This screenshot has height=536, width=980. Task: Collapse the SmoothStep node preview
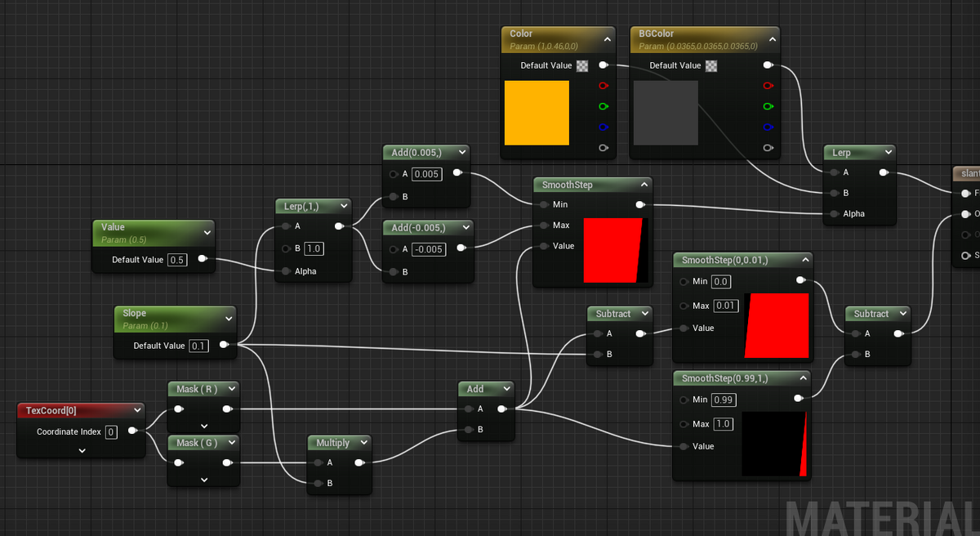[644, 185]
